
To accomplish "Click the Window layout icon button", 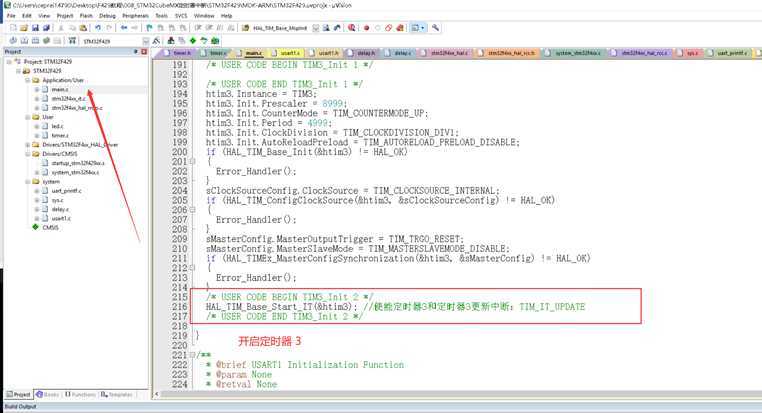I will point(418,28).
